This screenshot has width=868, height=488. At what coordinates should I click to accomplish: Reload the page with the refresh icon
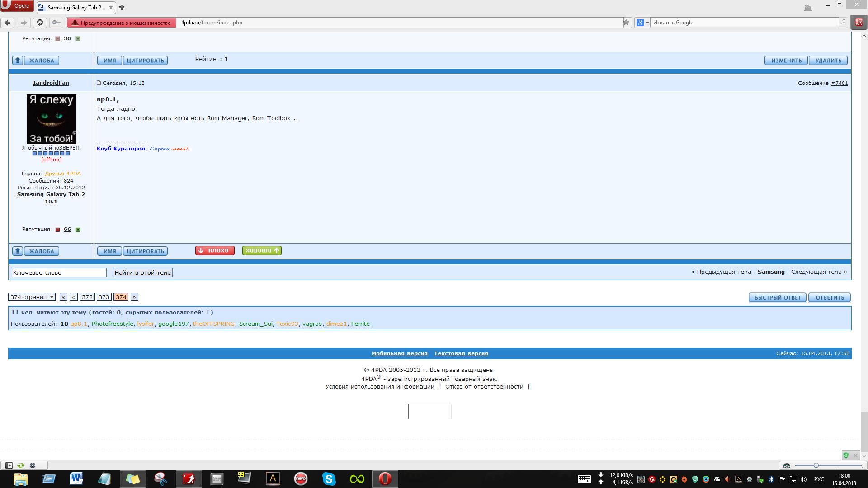[x=40, y=23]
